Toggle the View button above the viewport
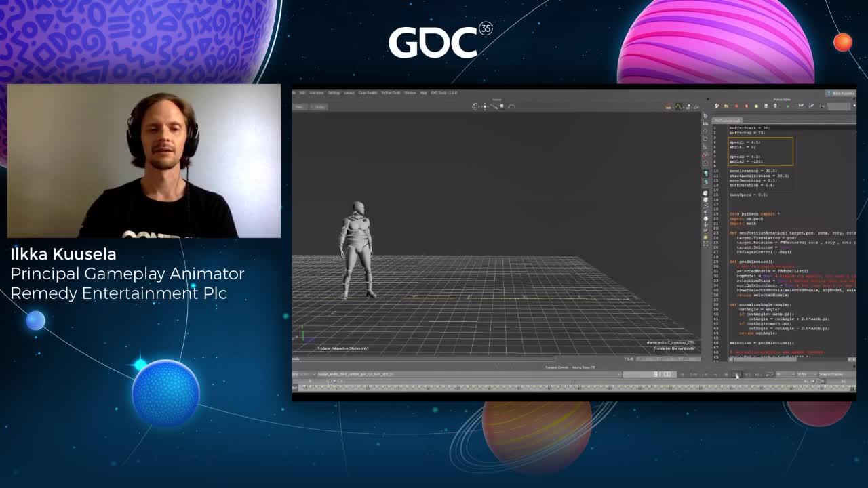The image size is (868, 488). tap(300, 108)
